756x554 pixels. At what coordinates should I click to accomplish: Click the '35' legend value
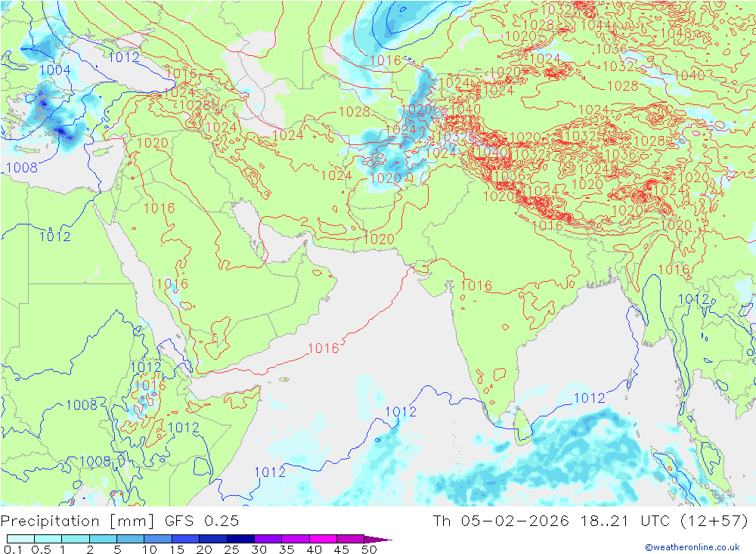pyautogui.click(x=287, y=549)
